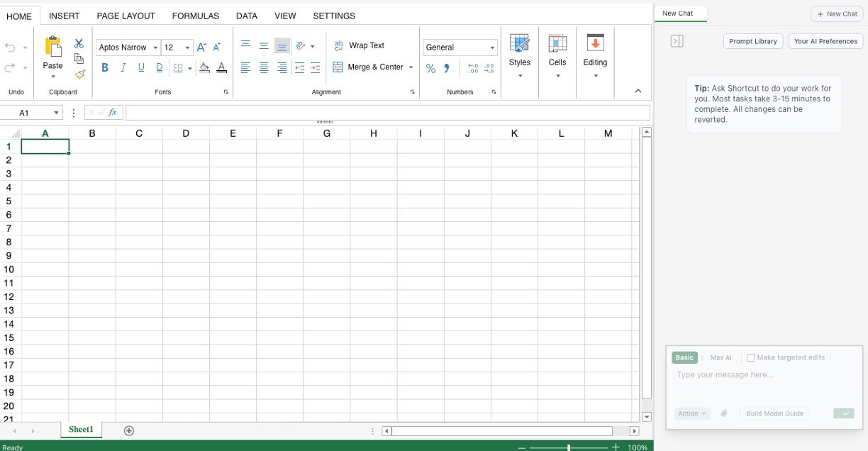The width and height of the screenshot is (868, 451).
Task: Click the percent style icon
Action: tap(430, 69)
